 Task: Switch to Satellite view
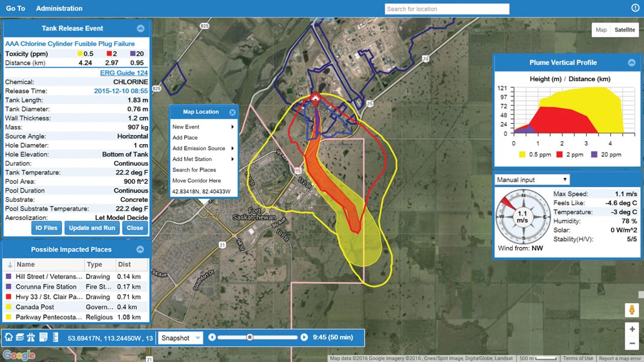(625, 30)
